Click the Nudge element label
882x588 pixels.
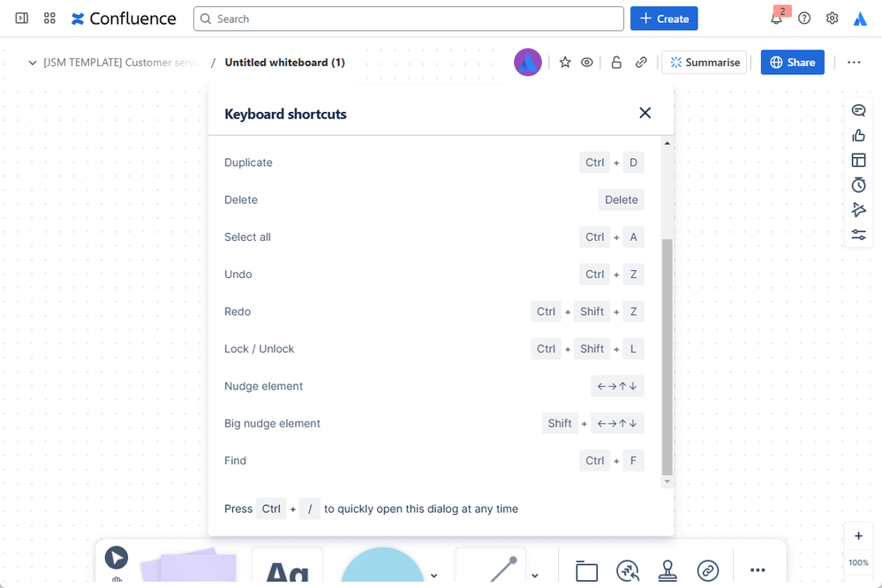[x=263, y=386]
